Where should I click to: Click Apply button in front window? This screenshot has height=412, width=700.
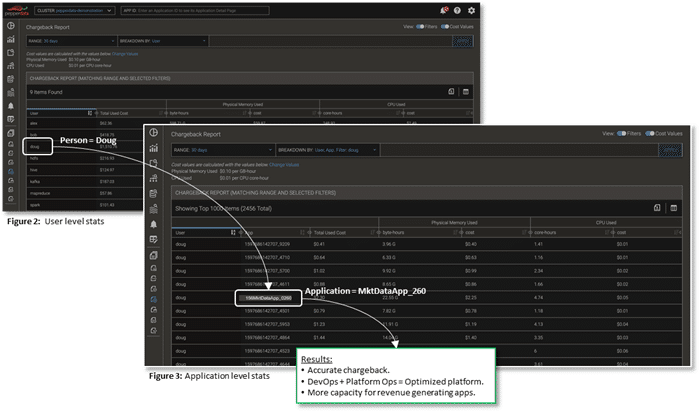670,150
